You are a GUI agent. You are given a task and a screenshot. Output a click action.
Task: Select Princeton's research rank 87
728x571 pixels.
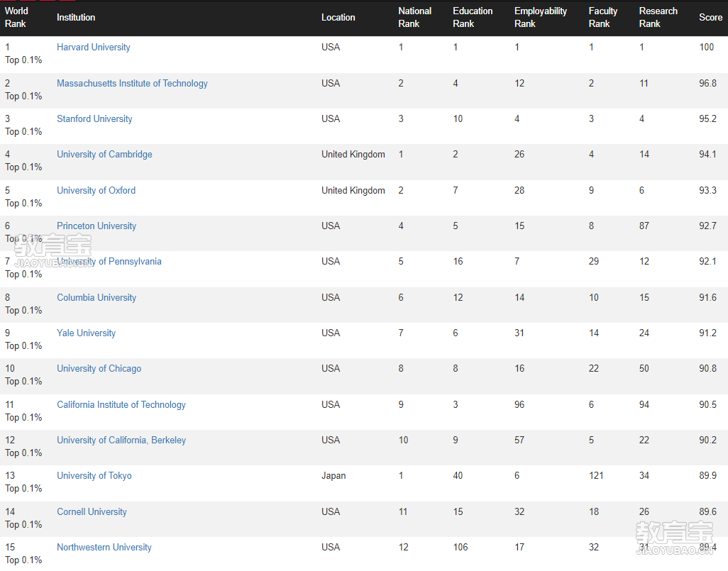point(644,226)
